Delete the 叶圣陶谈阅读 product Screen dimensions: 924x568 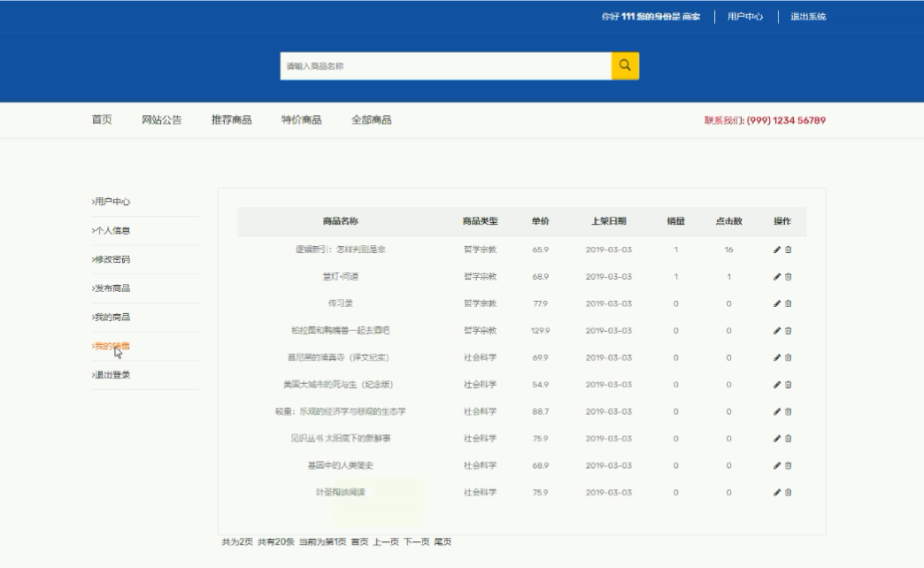point(789,493)
